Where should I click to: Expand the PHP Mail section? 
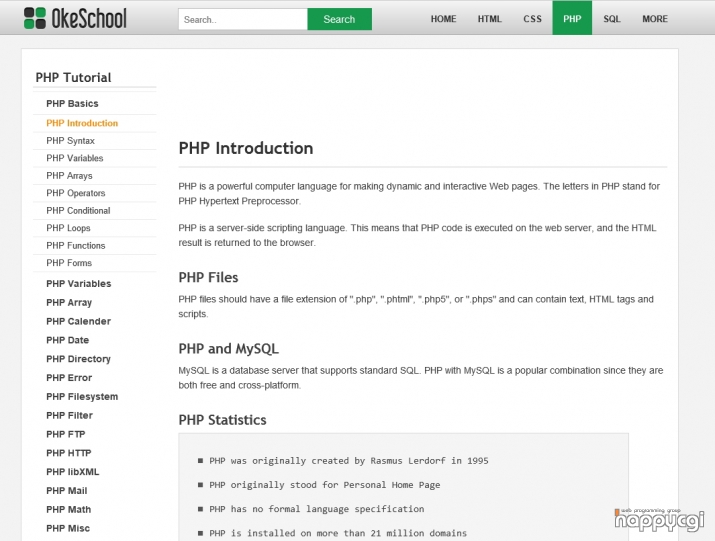[x=67, y=490]
